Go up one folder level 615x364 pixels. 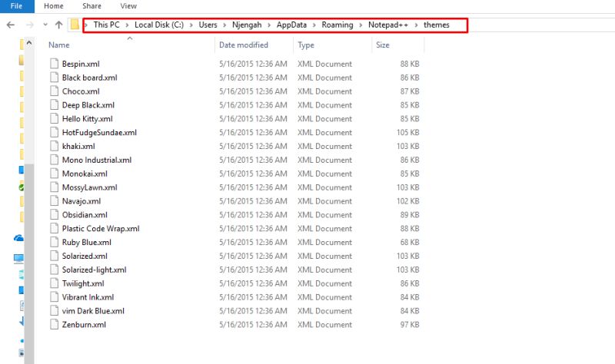click(59, 25)
